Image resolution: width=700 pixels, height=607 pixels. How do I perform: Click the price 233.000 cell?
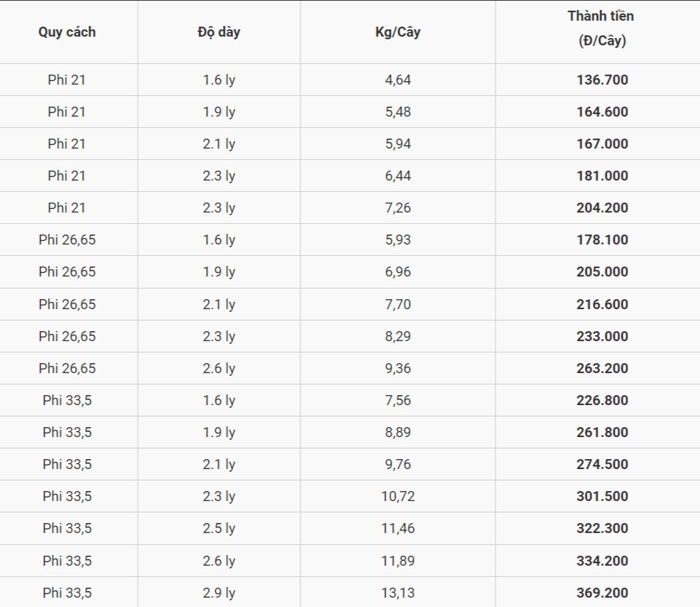602,336
